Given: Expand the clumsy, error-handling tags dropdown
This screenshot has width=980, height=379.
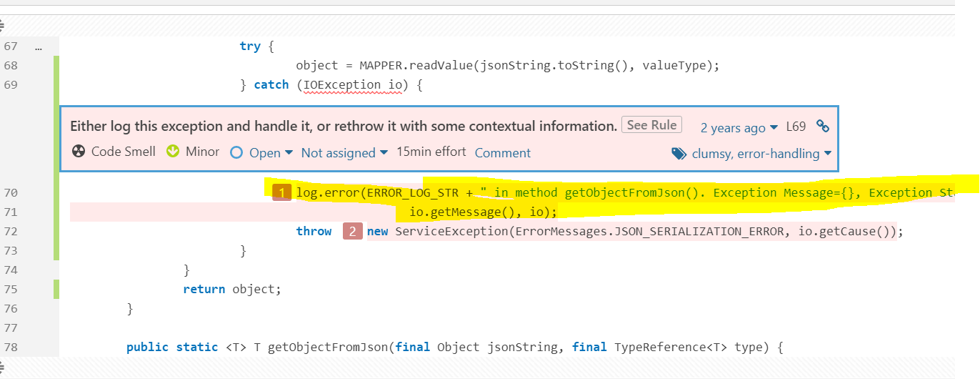Looking at the screenshot, I should (x=761, y=153).
